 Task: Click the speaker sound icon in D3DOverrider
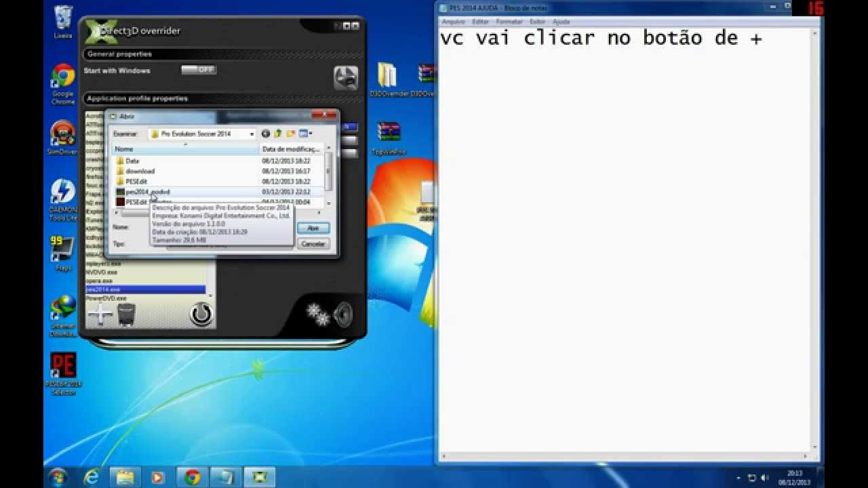pyautogui.click(x=342, y=314)
